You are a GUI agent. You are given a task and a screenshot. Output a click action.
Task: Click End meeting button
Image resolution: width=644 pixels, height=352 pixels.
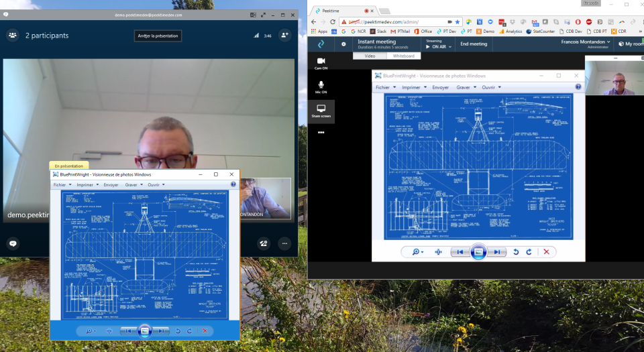pos(474,44)
